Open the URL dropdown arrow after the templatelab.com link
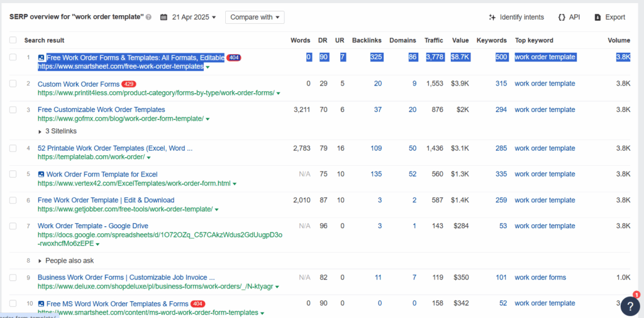Image resolution: width=644 pixels, height=318 pixels. [x=148, y=158]
